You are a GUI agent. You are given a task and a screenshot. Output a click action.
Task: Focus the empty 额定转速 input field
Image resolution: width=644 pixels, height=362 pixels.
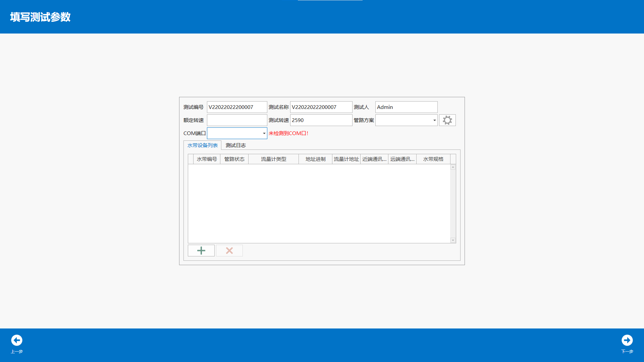click(x=237, y=120)
